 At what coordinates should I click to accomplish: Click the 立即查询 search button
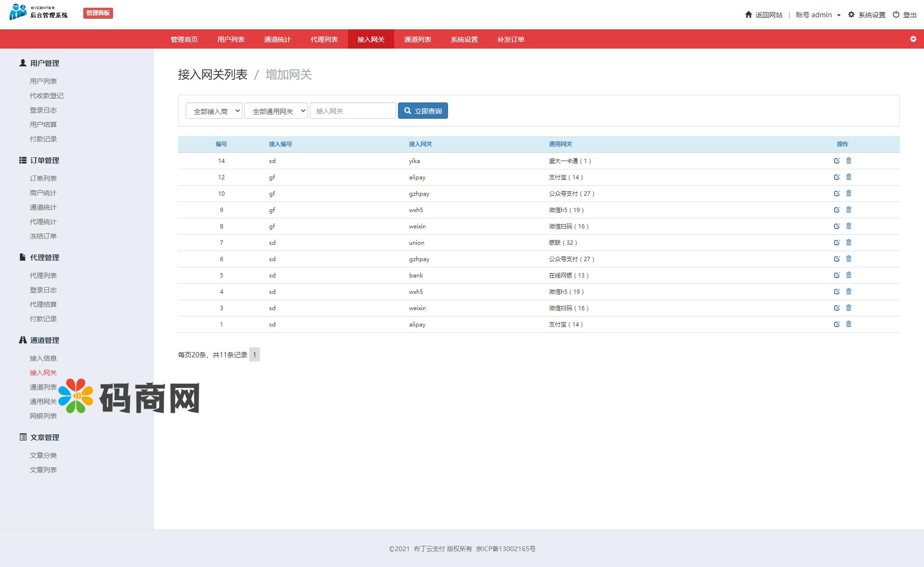tap(423, 111)
